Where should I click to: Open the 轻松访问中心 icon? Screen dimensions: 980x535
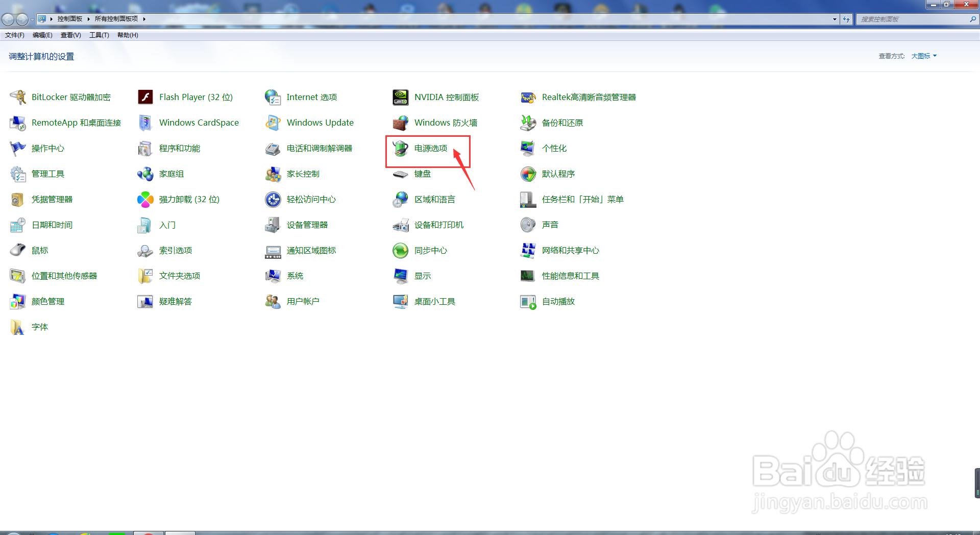coord(273,199)
